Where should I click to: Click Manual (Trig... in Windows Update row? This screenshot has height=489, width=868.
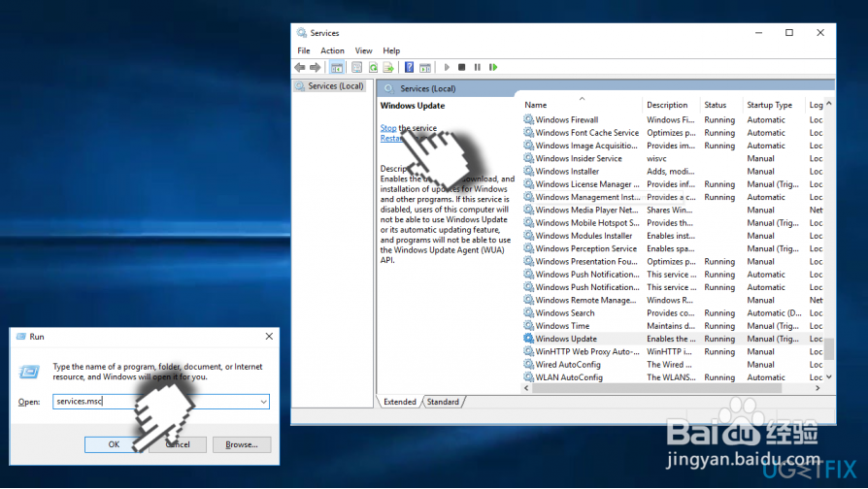point(773,339)
